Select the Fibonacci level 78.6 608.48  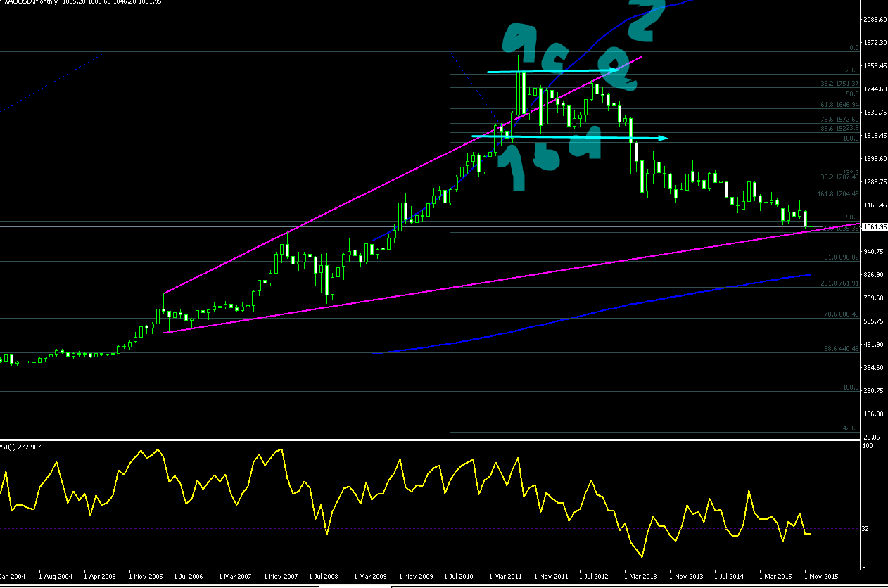click(843, 314)
